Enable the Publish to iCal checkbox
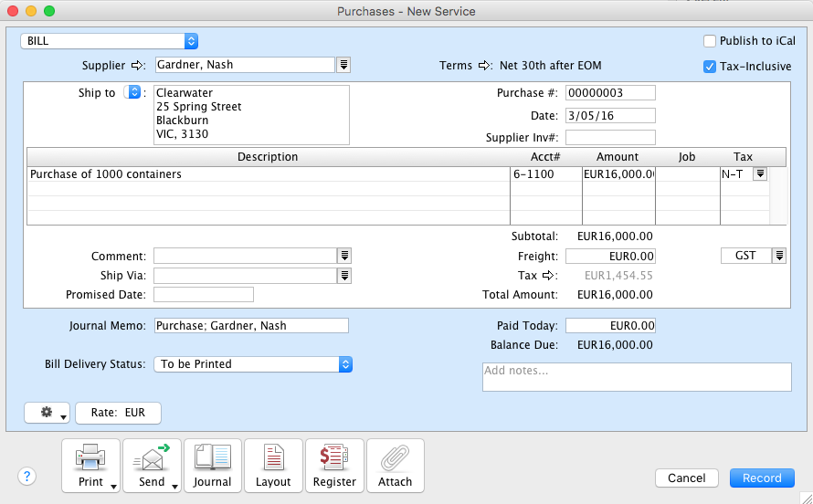This screenshot has width=813, height=504. (x=710, y=41)
